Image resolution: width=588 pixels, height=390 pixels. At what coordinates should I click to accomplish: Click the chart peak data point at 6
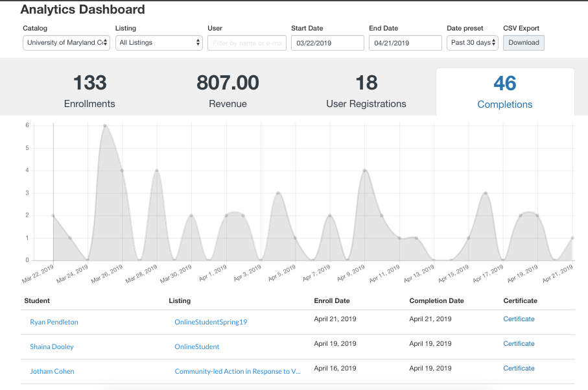click(104, 126)
